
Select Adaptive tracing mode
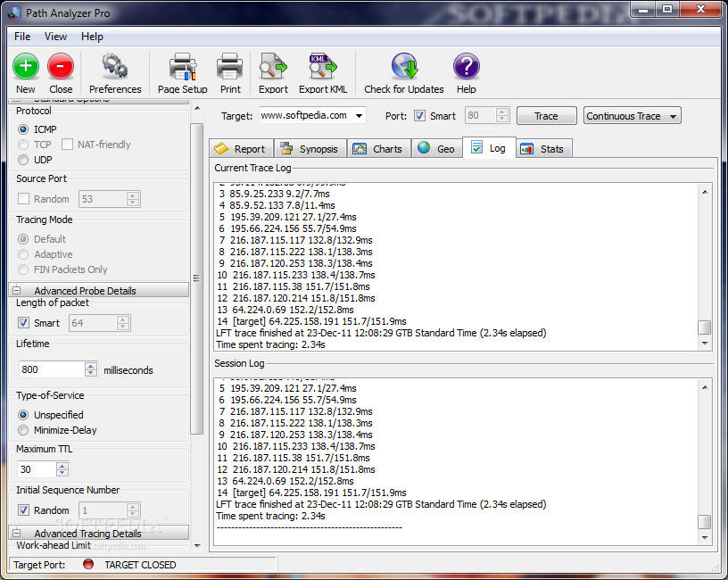23,254
